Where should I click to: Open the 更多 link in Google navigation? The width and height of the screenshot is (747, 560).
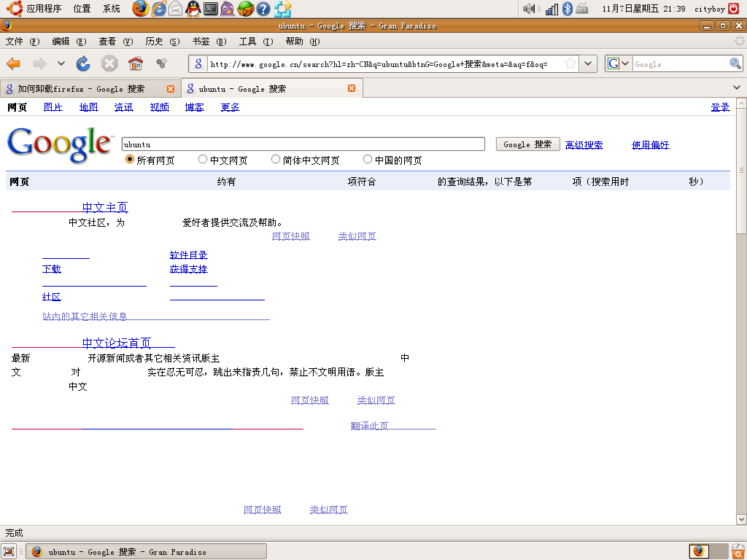[x=230, y=107]
